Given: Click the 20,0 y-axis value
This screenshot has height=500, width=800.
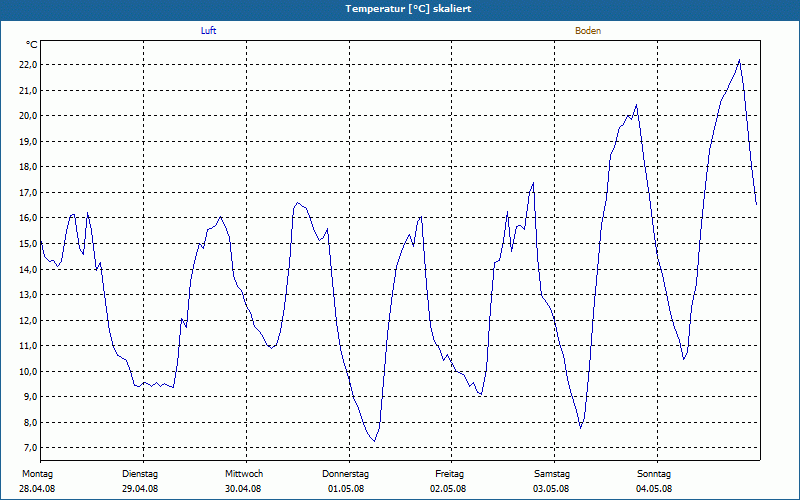Looking at the screenshot, I should pyautogui.click(x=28, y=116).
